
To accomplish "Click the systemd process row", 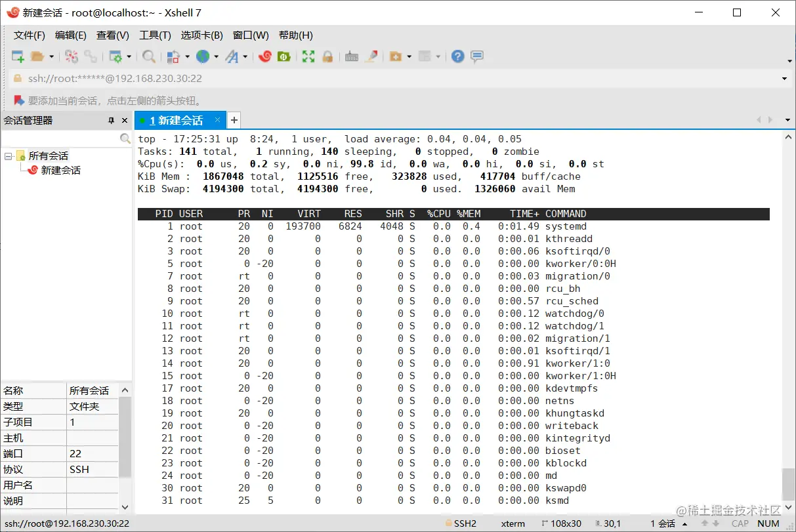I will (x=453, y=226).
